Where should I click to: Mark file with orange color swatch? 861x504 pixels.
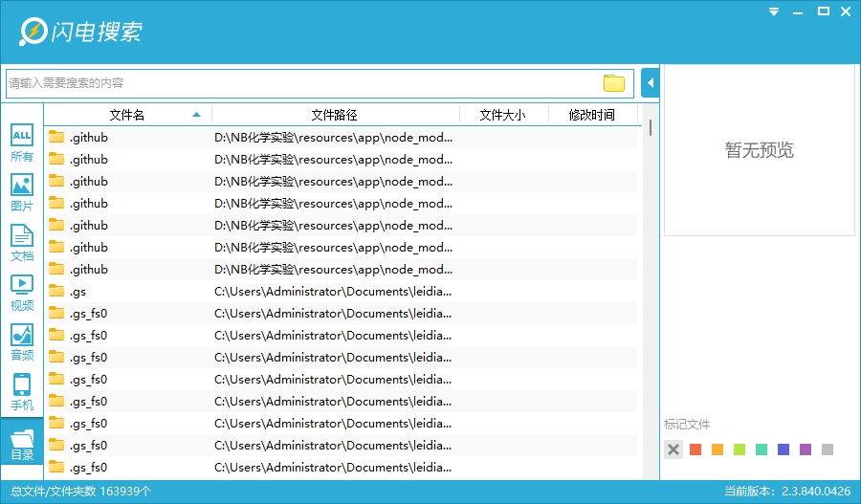pos(717,449)
